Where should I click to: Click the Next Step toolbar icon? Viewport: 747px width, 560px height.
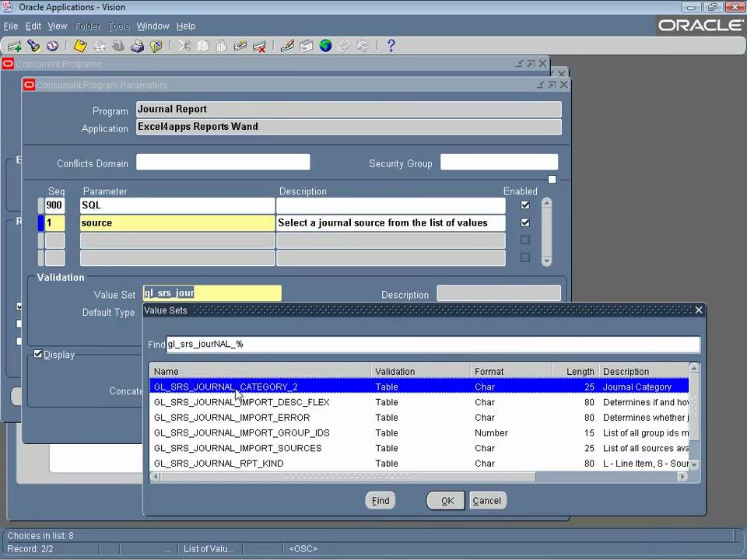[100, 46]
